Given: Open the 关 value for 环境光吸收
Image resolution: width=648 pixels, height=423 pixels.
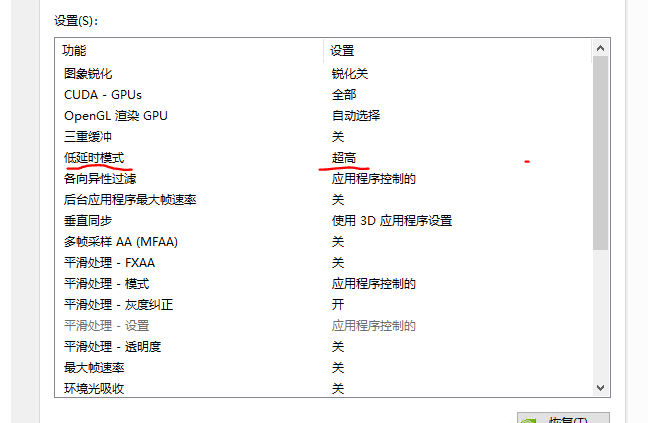Looking at the screenshot, I should 338,389.
